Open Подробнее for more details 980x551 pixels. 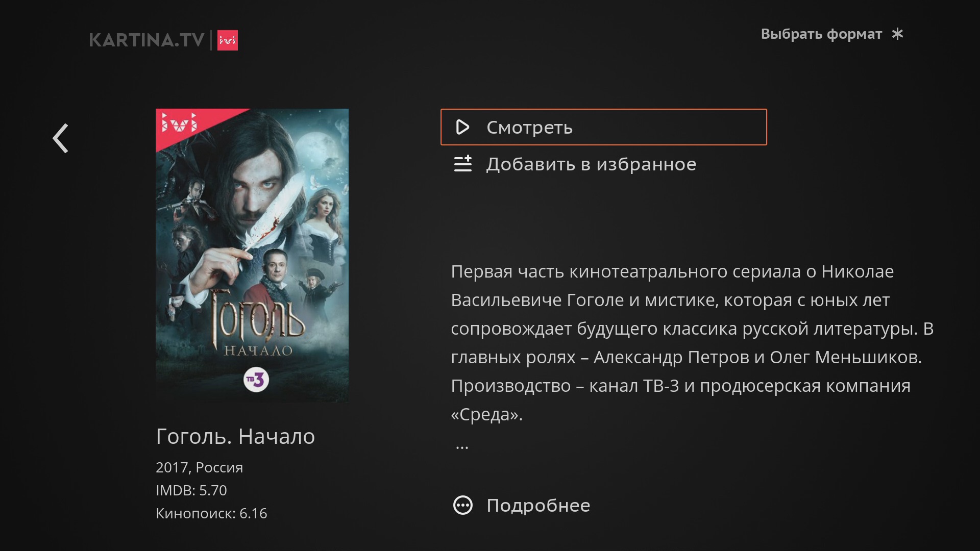(538, 505)
